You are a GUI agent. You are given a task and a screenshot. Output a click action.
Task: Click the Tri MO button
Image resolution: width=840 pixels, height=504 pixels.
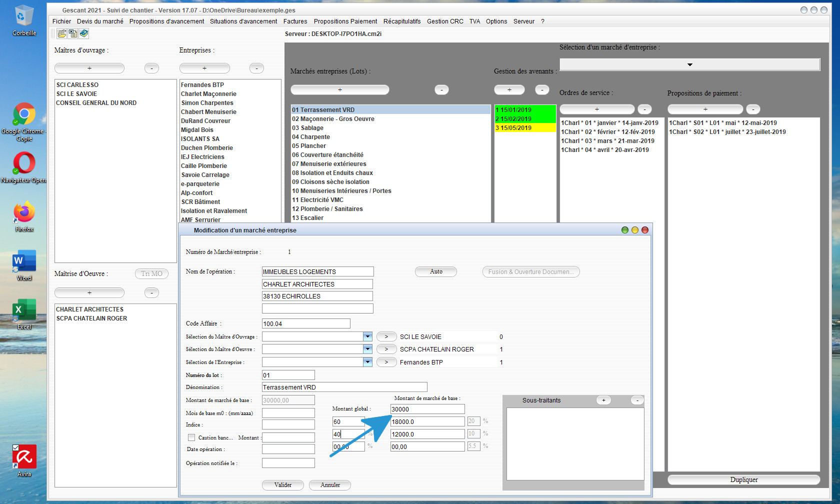click(x=151, y=273)
